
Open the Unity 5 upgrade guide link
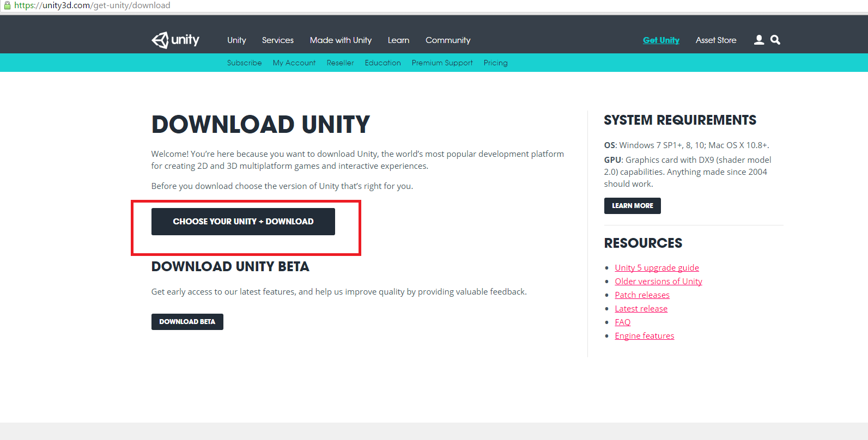(657, 268)
